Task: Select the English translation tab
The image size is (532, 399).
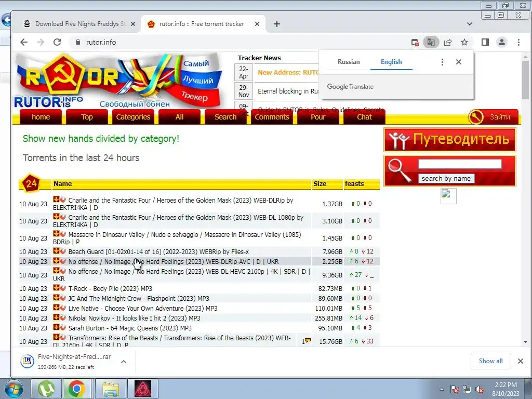Action: (391, 62)
